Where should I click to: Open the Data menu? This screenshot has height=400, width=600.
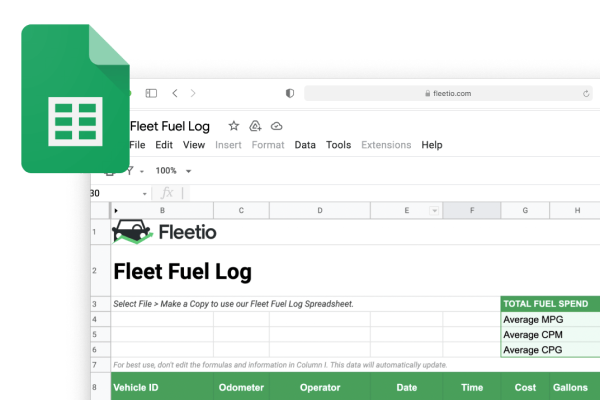pos(305,145)
